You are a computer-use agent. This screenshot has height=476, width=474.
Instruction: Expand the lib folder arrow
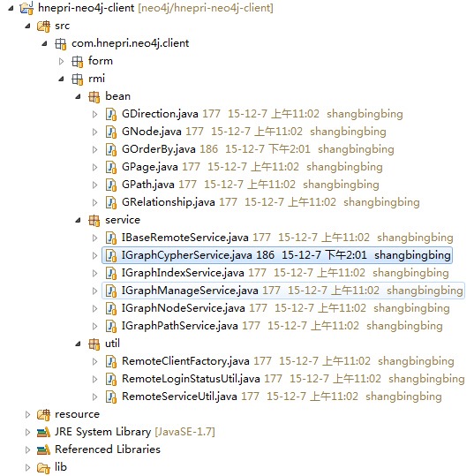(x=27, y=468)
